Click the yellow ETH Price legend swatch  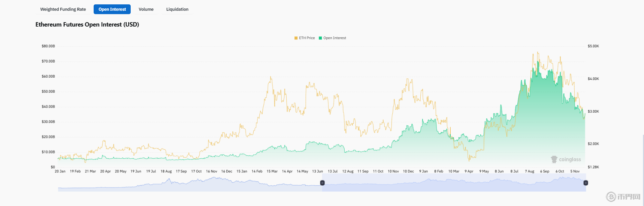tap(296, 38)
